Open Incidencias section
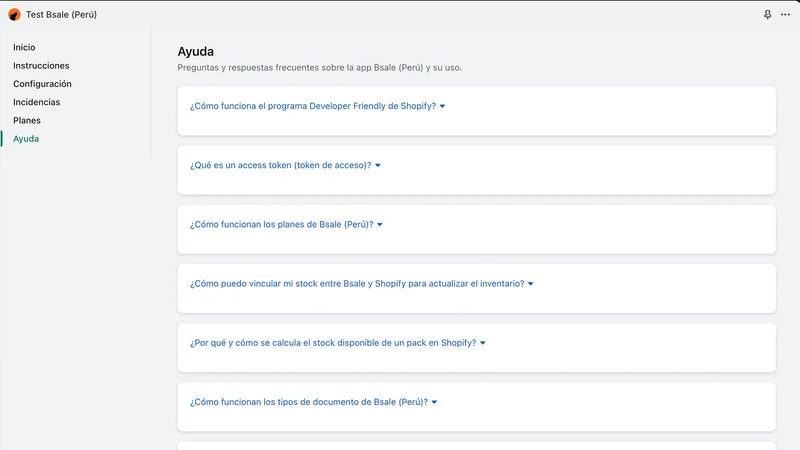This screenshot has width=800, height=450. tap(37, 102)
